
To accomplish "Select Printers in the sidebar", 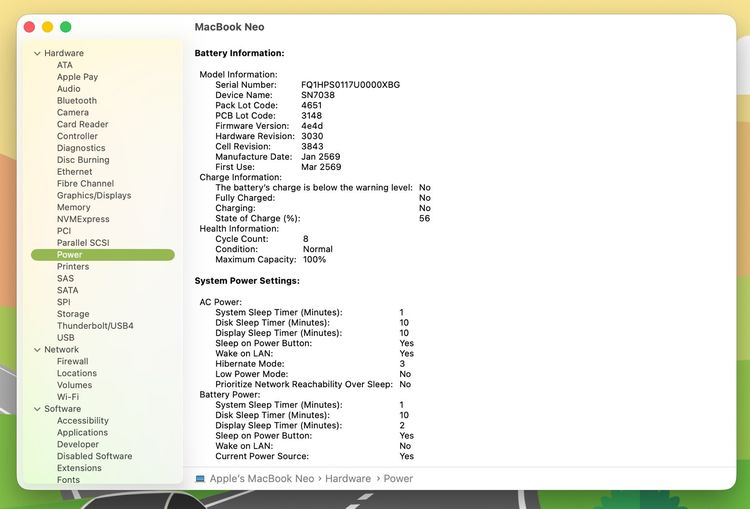I will pyautogui.click(x=73, y=266).
